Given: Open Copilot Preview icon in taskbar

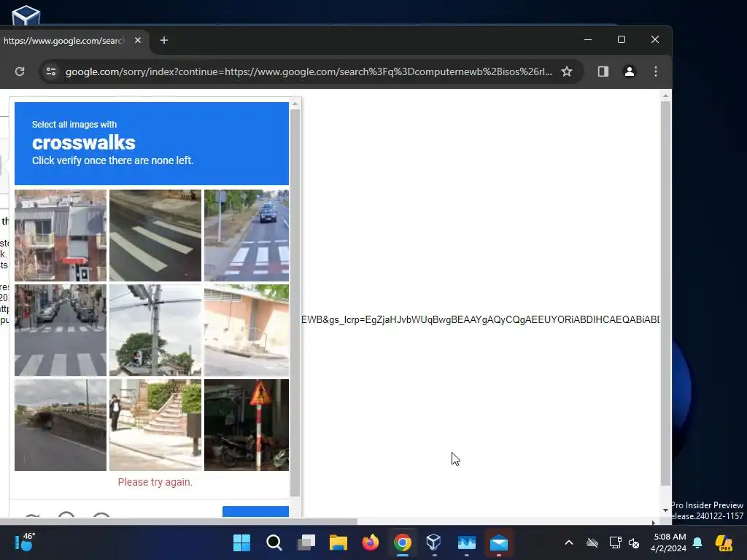Looking at the screenshot, I should click(724, 542).
